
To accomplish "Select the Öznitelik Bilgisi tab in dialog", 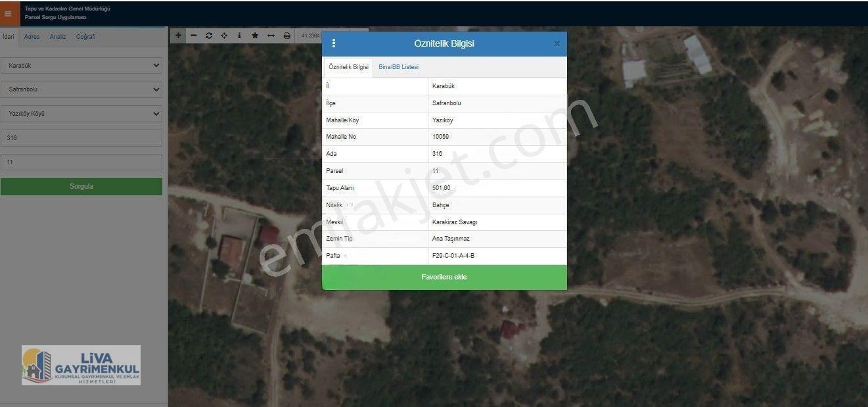I will (348, 67).
